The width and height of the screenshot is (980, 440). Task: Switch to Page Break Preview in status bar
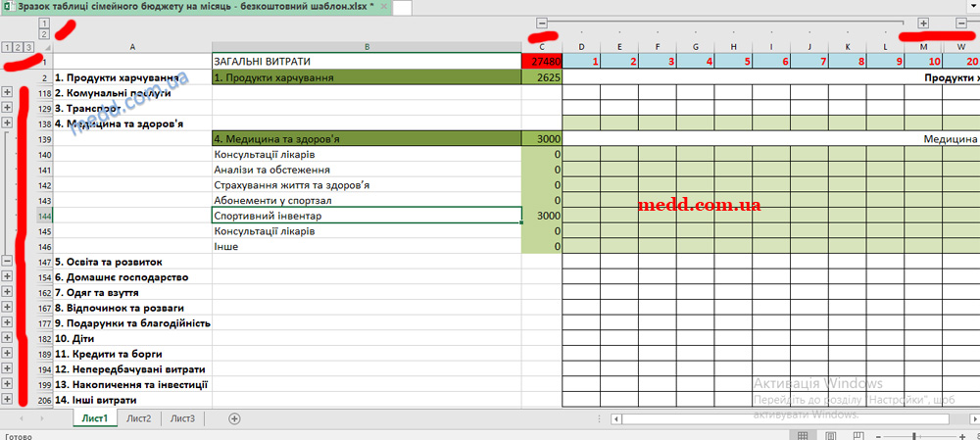coord(858,436)
